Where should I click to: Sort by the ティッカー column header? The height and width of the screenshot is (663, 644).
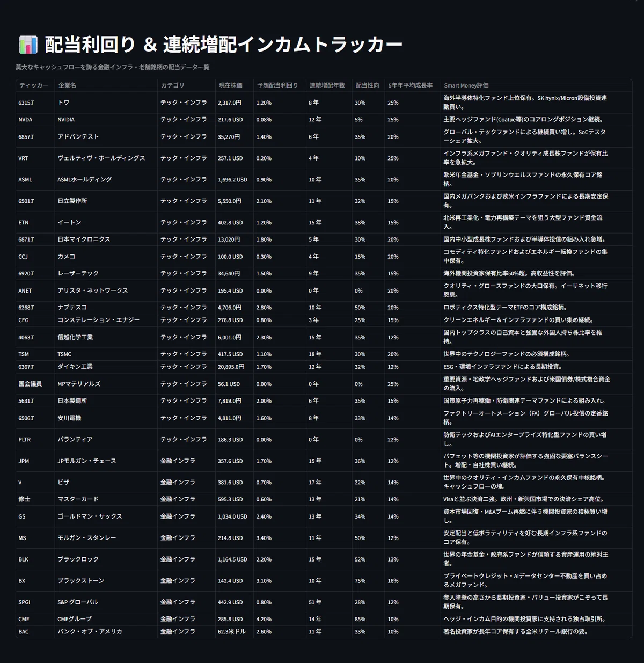coord(35,85)
